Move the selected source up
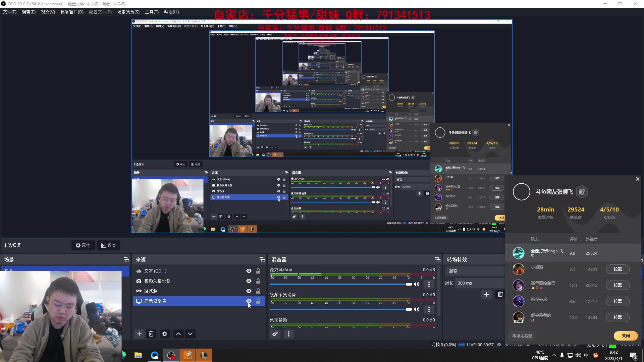This screenshot has height=362, width=644. click(x=178, y=334)
